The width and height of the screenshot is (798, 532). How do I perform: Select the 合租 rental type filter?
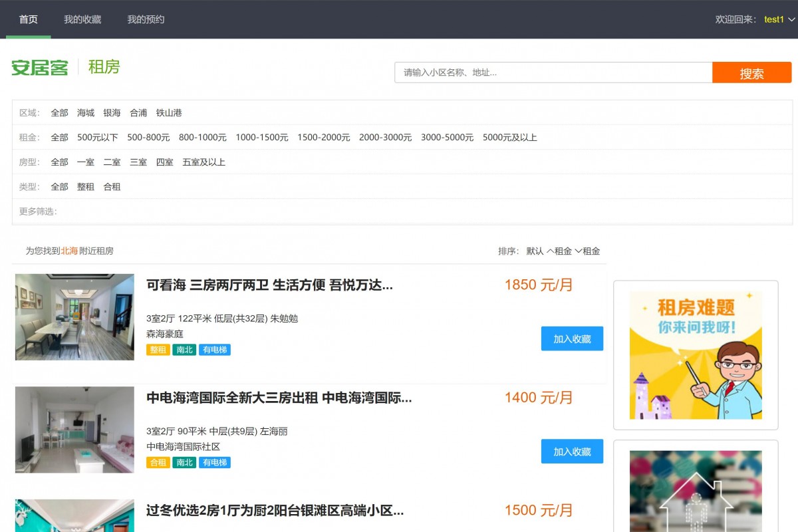(112, 187)
